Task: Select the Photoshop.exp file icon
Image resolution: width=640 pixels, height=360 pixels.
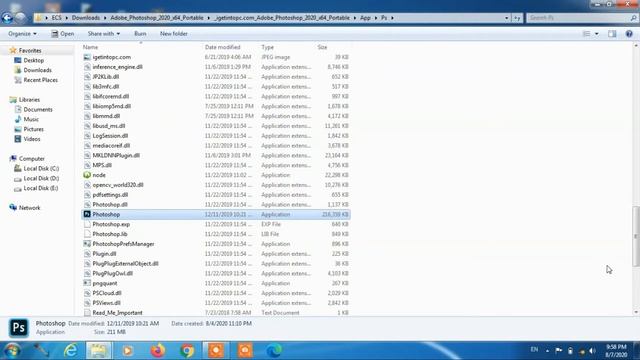Action: click(x=87, y=224)
